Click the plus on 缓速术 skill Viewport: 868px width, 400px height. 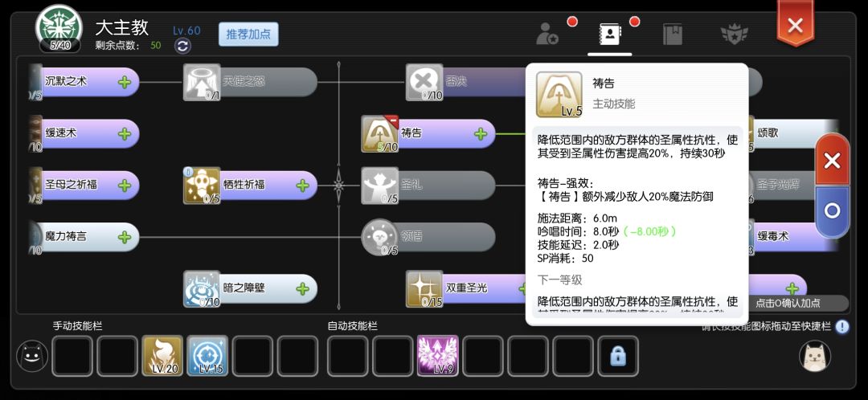coord(124,133)
